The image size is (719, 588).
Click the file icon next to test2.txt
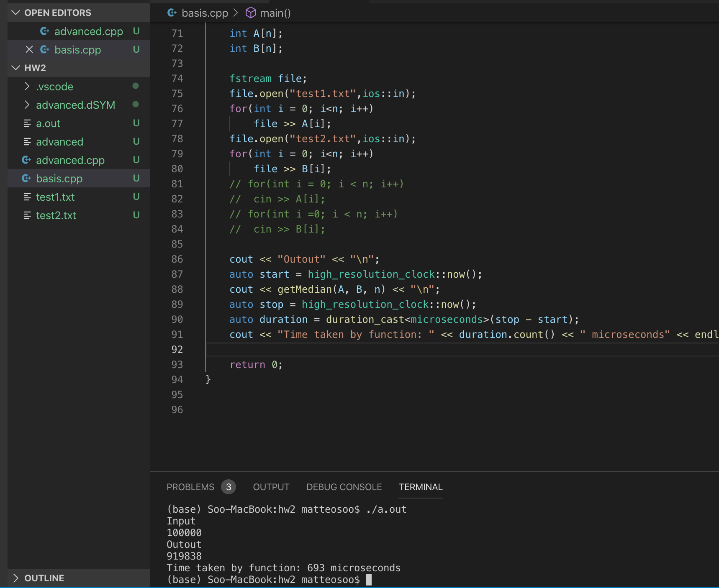point(27,215)
